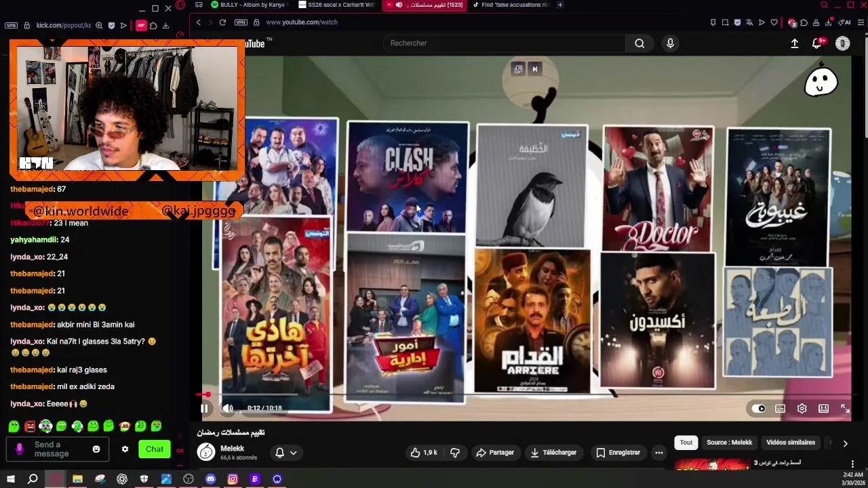Start voice search with microphone
This screenshot has height=488, width=868.
point(670,43)
